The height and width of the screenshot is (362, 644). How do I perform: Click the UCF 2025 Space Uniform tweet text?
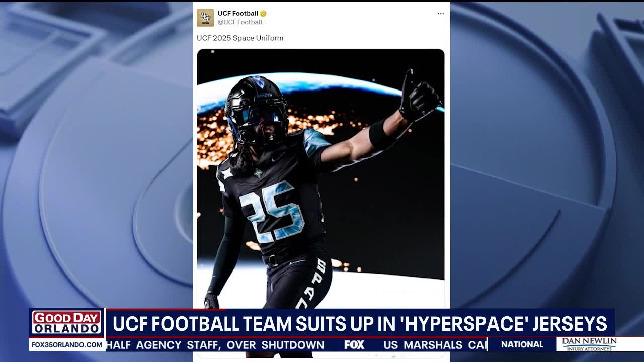point(240,38)
